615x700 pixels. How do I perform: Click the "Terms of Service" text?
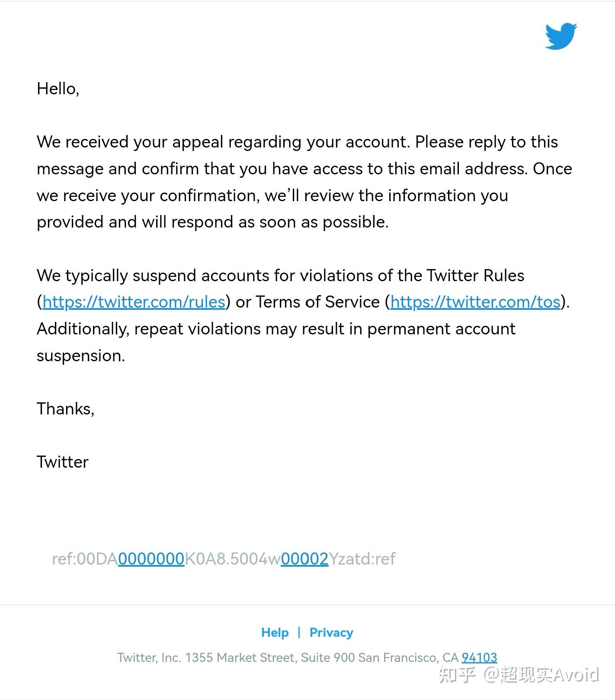pyautogui.click(x=318, y=302)
